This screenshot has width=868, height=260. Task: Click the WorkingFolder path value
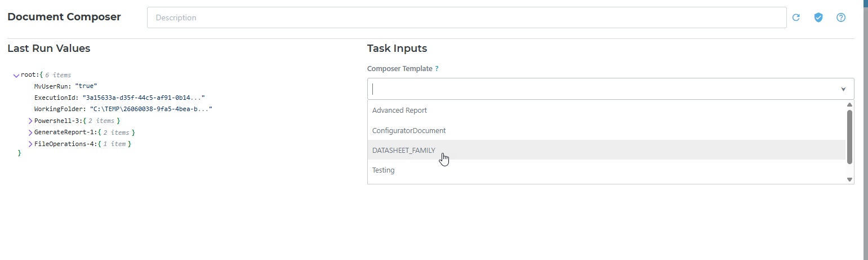(151, 109)
